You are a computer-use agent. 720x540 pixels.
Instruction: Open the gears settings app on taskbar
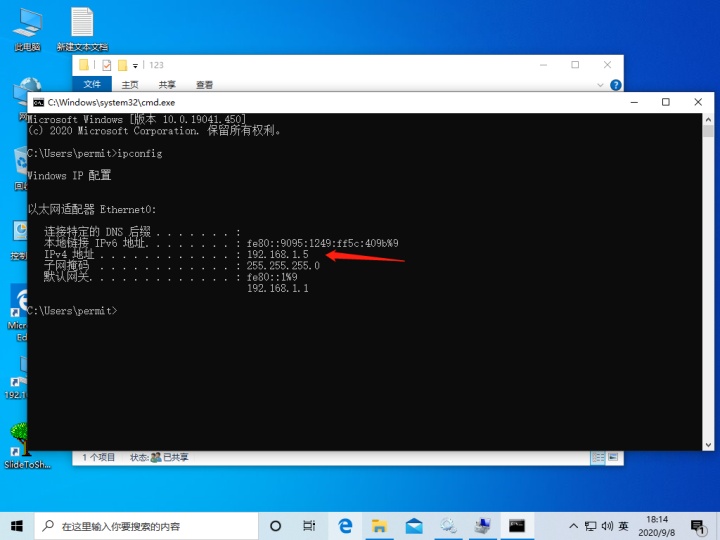(448, 526)
